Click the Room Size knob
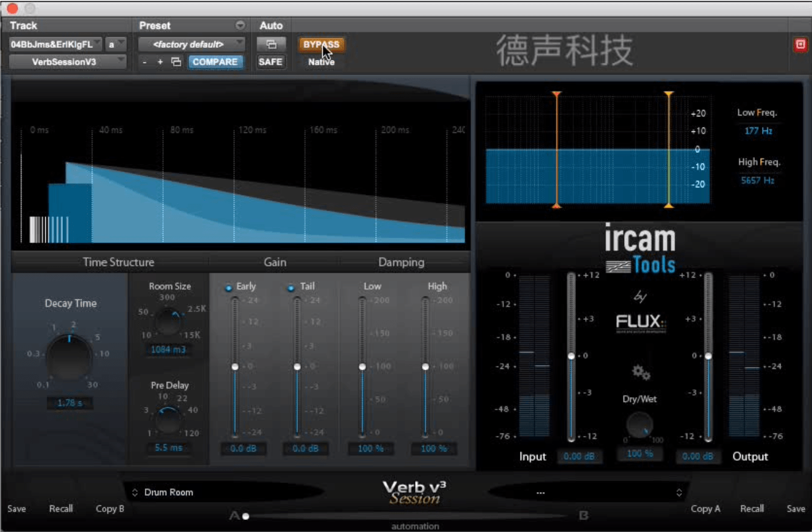 [x=169, y=322]
